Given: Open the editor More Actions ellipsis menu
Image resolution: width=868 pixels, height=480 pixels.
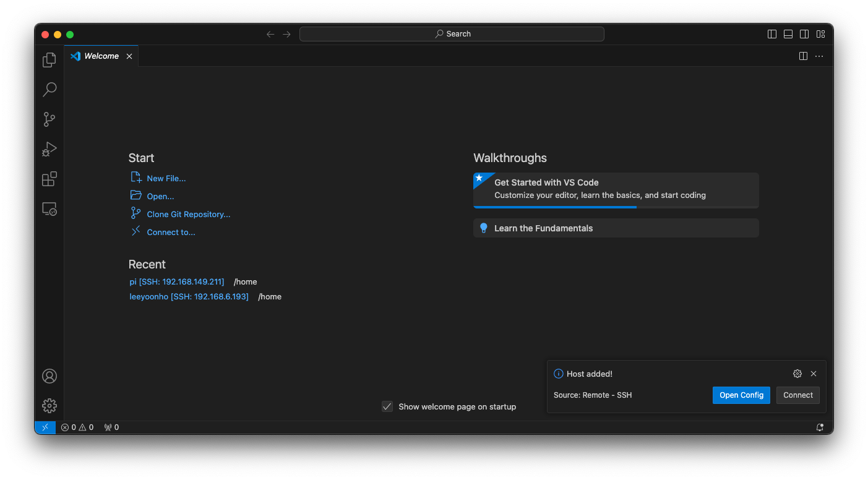Looking at the screenshot, I should (x=819, y=56).
